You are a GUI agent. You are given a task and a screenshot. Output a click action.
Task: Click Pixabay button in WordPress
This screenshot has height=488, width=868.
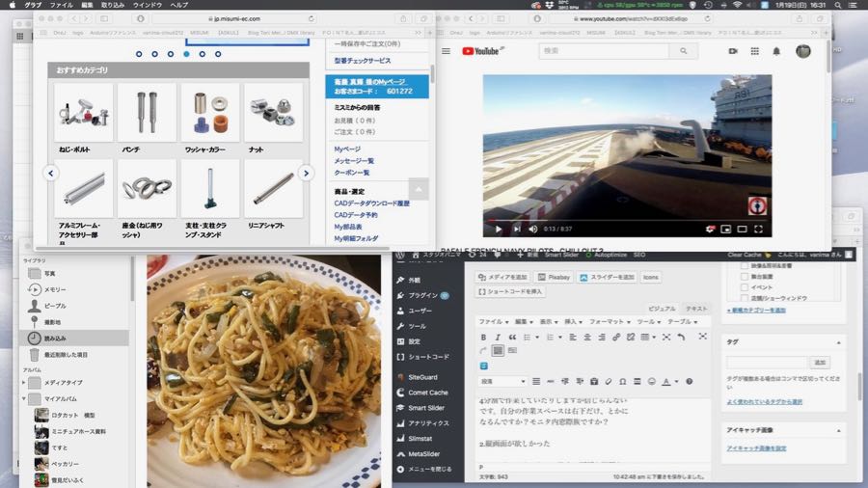[x=554, y=277]
